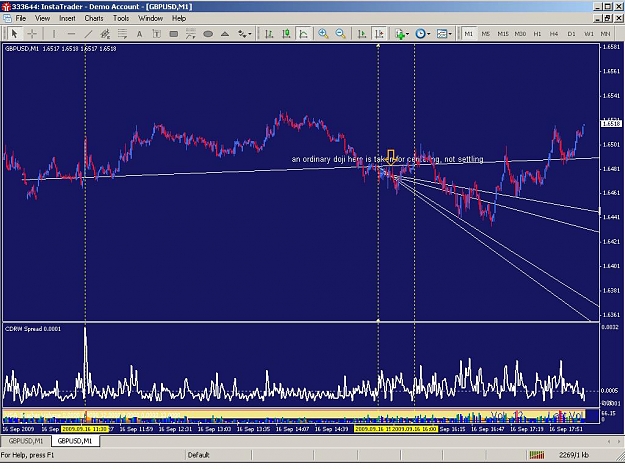Open the View menu
625x469 pixels.
pyautogui.click(x=42, y=18)
